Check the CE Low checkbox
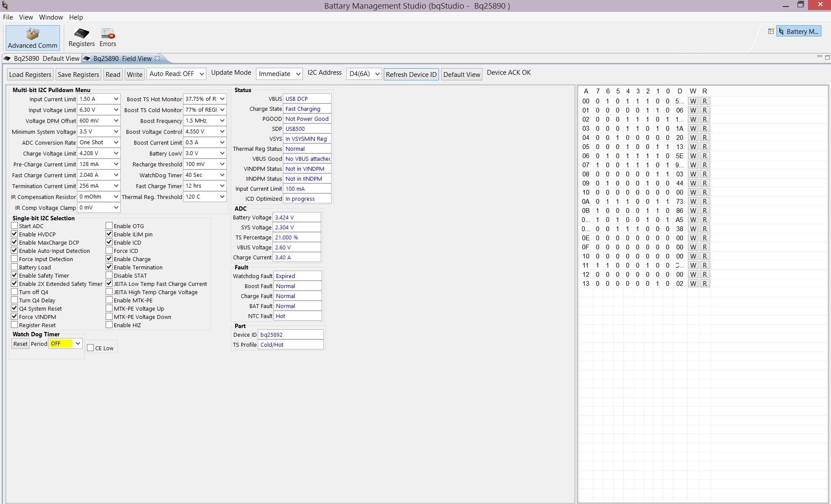The height and width of the screenshot is (504, 831). pos(90,348)
